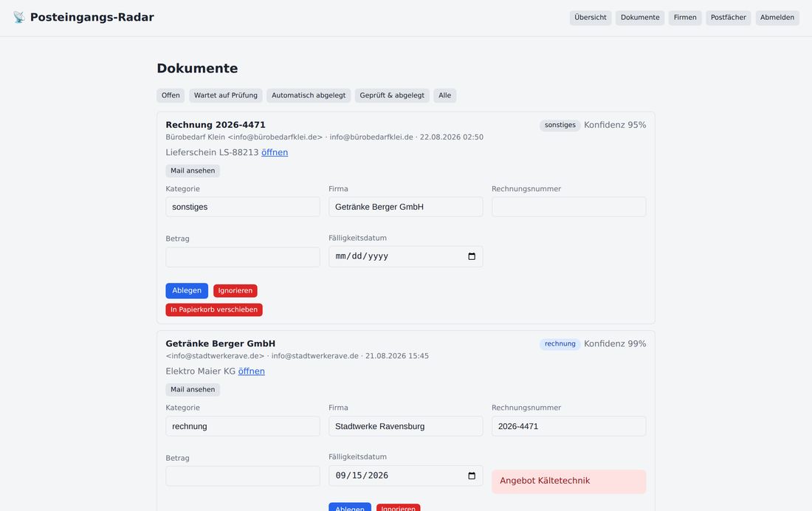812x511 pixels.
Task: Edit the Kategorie field containing sonstiges
Action: click(x=243, y=207)
